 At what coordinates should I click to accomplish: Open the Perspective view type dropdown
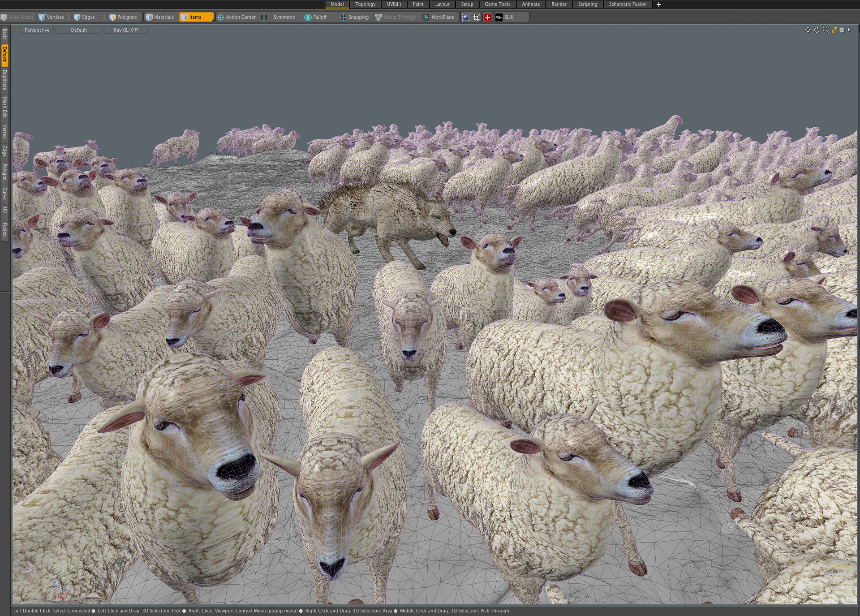[x=37, y=30]
